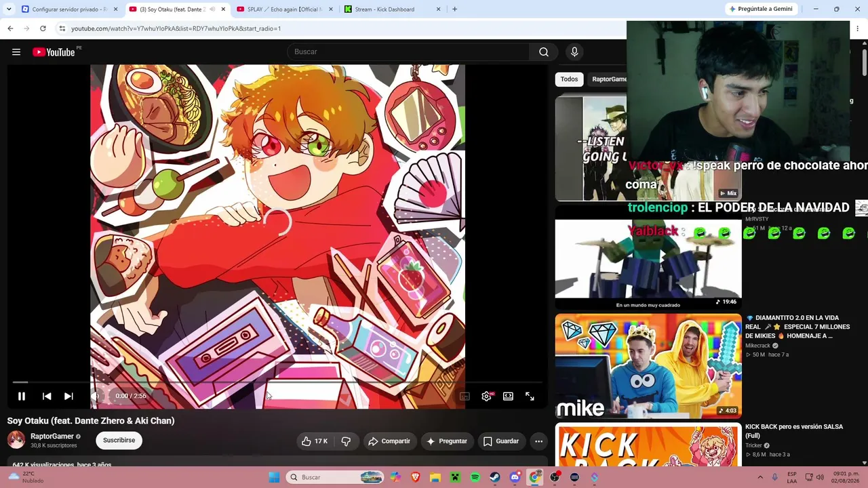Open the RaptorGamer channel avatar
The width and height of the screenshot is (868, 488).
point(16,440)
